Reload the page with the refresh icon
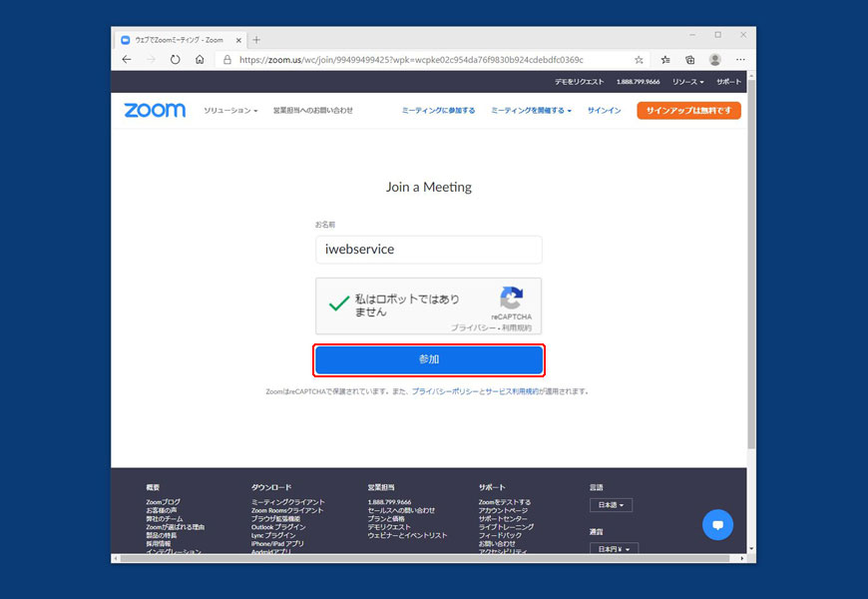This screenshot has height=599, width=868. pyautogui.click(x=175, y=59)
